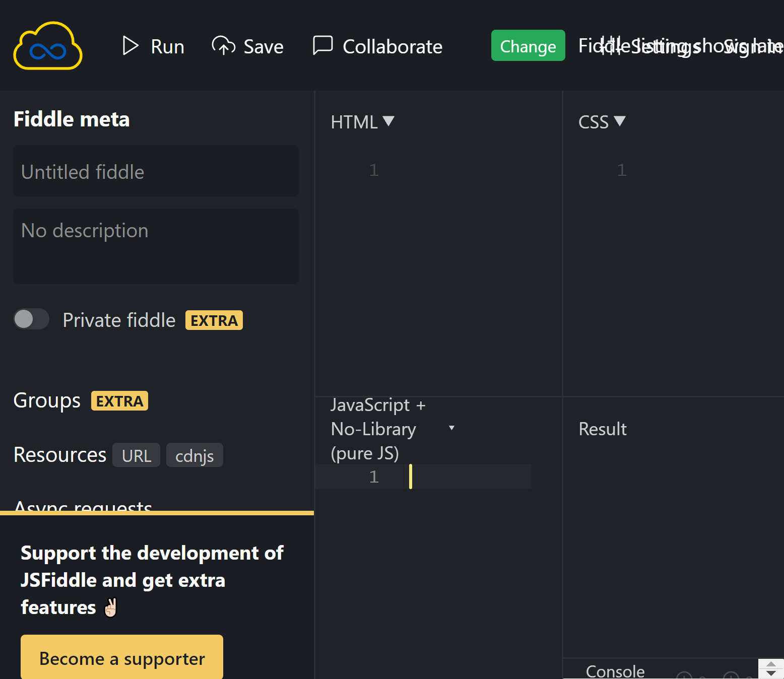Click the Collaborate speech bubble icon
The image size is (784, 679).
tap(322, 46)
